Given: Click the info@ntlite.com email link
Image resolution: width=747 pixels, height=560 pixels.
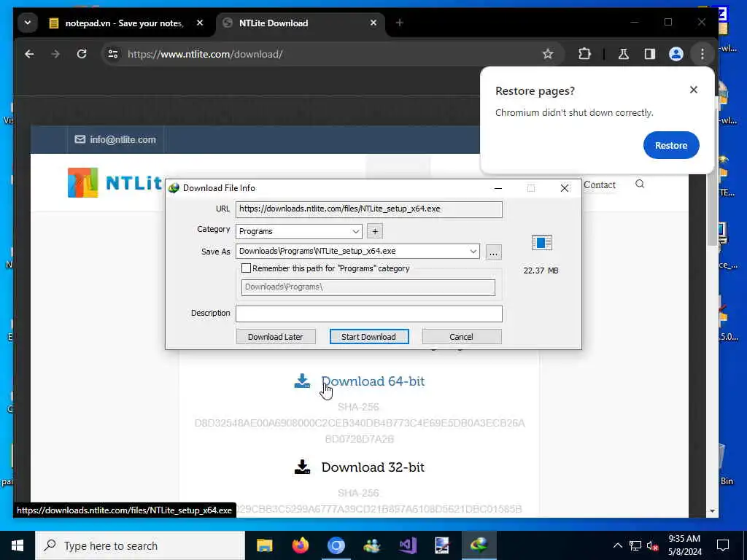Looking at the screenshot, I should click(x=115, y=139).
